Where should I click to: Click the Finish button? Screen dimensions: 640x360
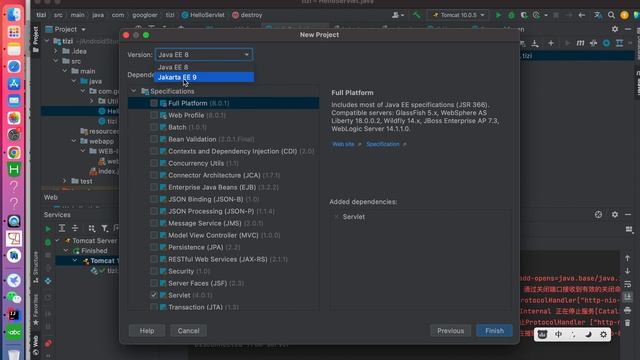[x=494, y=331]
